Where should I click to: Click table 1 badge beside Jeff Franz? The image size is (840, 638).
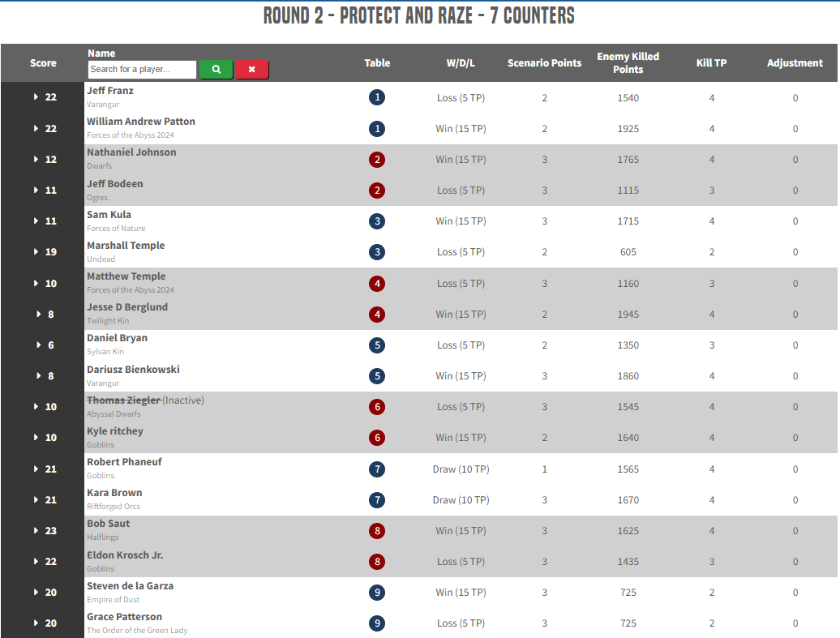(x=377, y=97)
